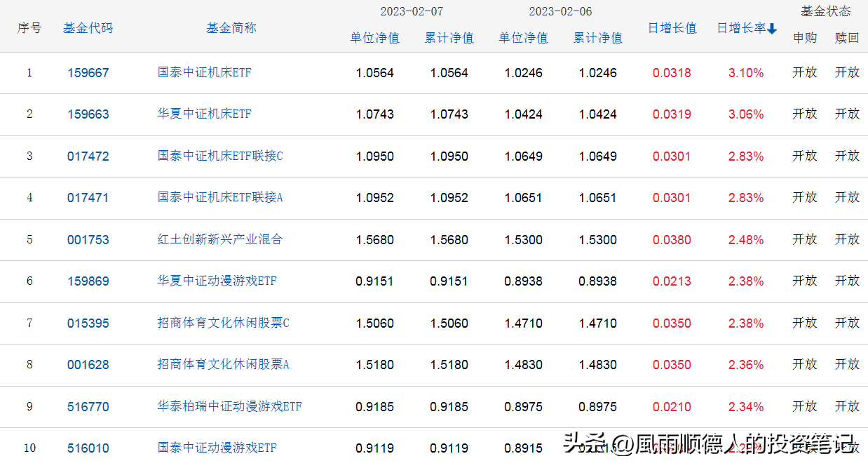This screenshot has width=868, height=468.
Task: Click 单位净值 header under 2023-02-07
Action: click(x=374, y=38)
